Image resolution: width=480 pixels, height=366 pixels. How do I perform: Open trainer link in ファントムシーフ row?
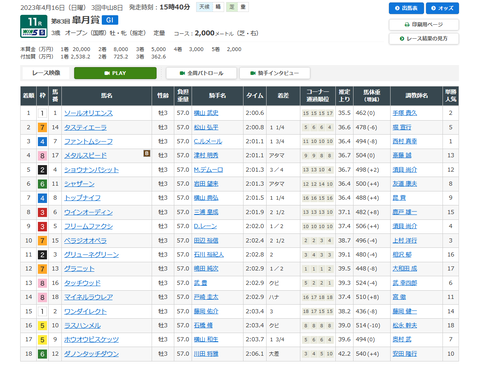point(405,141)
